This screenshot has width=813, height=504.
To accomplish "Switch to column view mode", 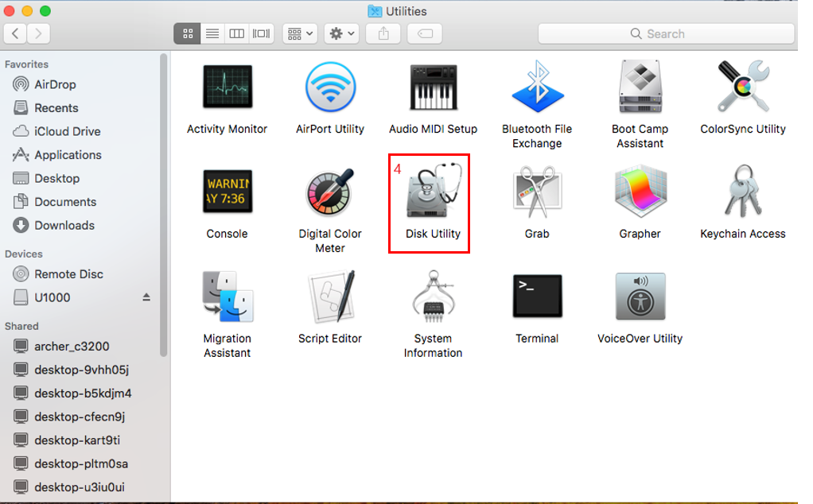I will [236, 33].
